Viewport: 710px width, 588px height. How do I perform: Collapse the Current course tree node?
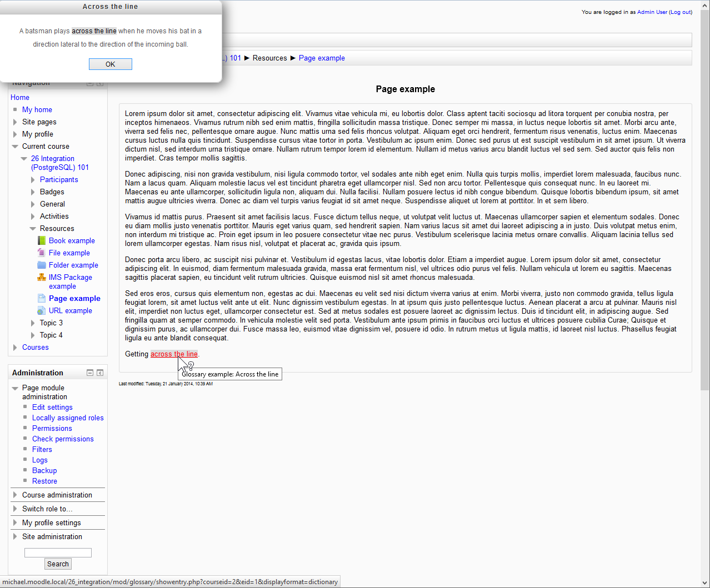coord(15,146)
